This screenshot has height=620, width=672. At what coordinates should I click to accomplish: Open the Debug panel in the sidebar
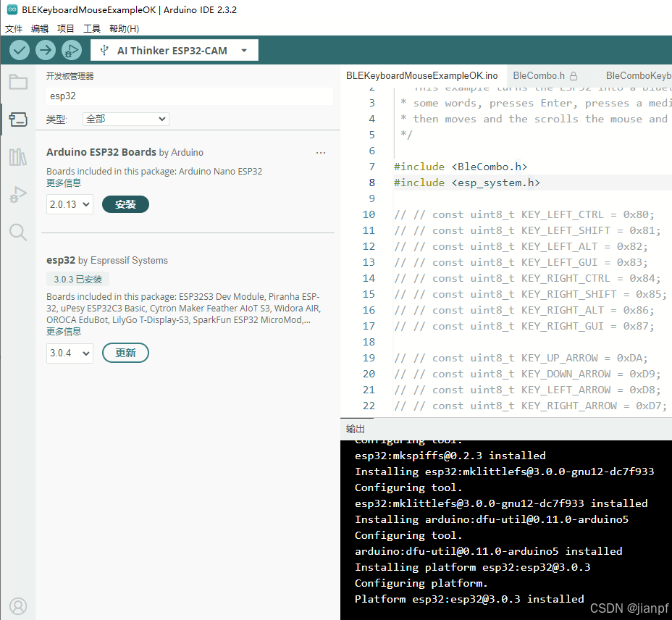pyautogui.click(x=18, y=195)
